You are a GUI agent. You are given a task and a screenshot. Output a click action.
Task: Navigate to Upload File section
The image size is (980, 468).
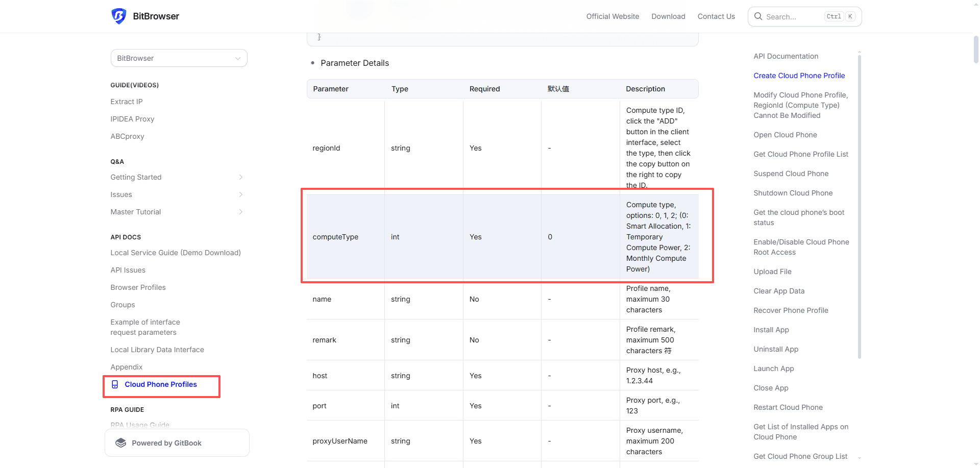pos(772,272)
